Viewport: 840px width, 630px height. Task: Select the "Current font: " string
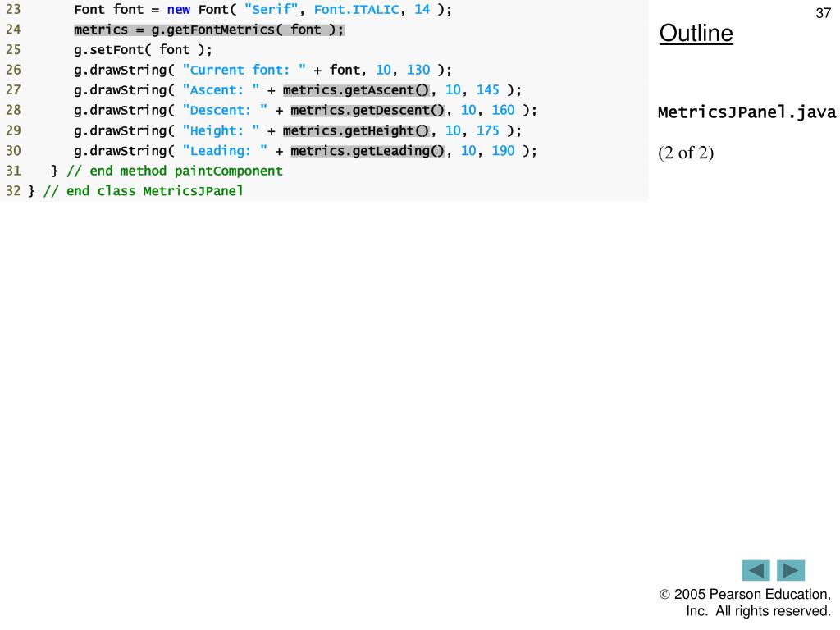click(244, 71)
